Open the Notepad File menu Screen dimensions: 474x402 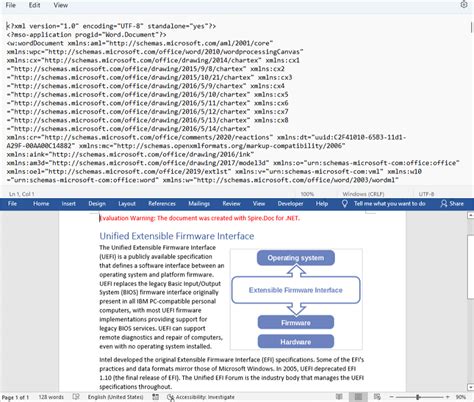point(11,5)
